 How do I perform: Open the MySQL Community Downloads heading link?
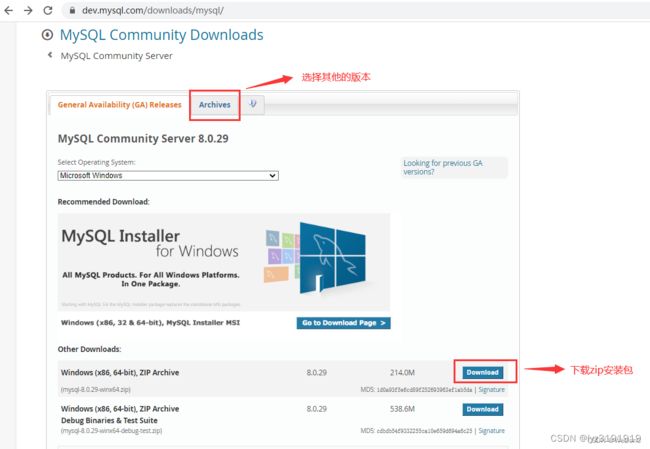click(x=161, y=35)
